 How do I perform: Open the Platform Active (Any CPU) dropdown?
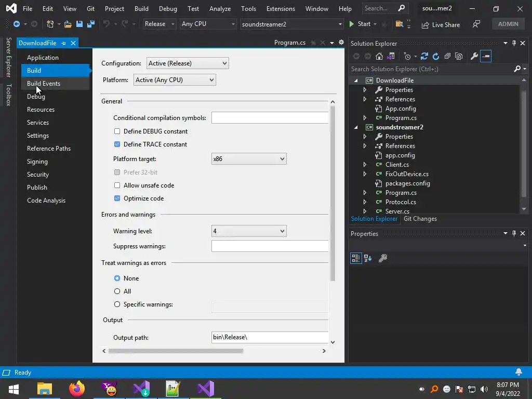point(175,79)
